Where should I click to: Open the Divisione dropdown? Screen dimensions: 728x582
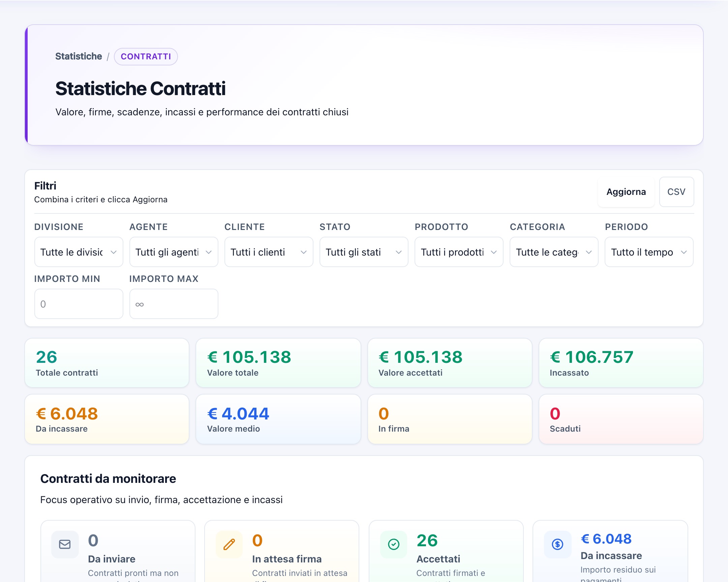click(x=79, y=252)
